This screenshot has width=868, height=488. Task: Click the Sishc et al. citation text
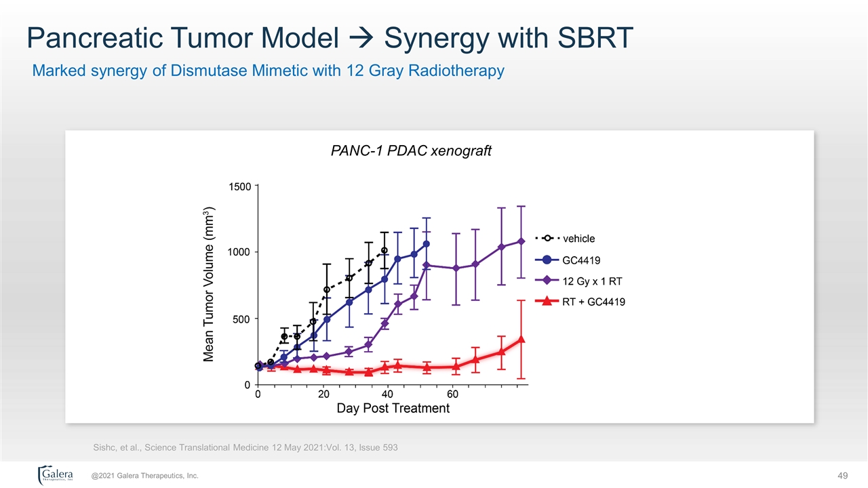245,447
